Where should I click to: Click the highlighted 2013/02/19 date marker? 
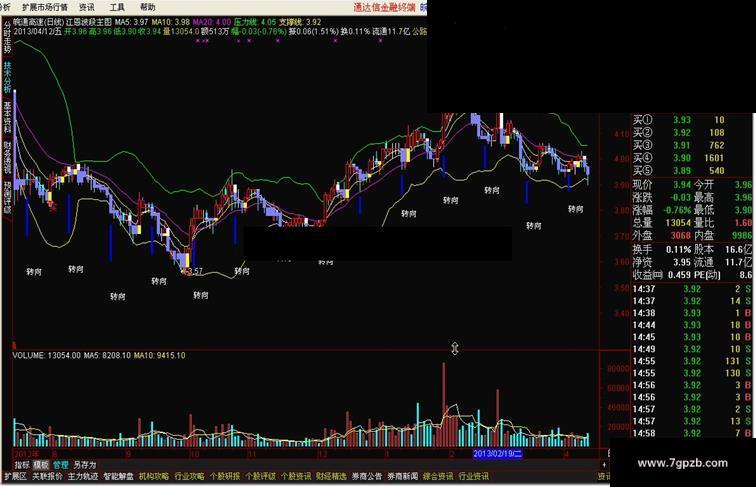pyautogui.click(x=497, y=454)
